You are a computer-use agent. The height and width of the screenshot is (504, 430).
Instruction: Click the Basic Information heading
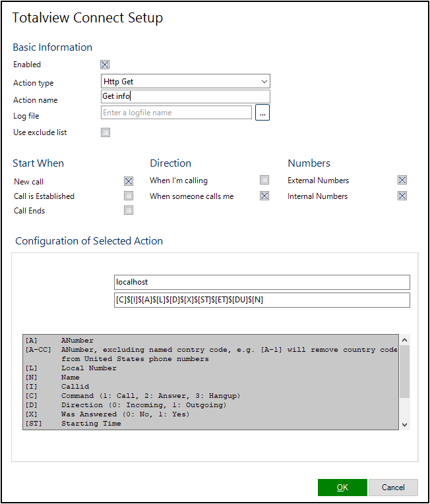click(x=53, y=47)
